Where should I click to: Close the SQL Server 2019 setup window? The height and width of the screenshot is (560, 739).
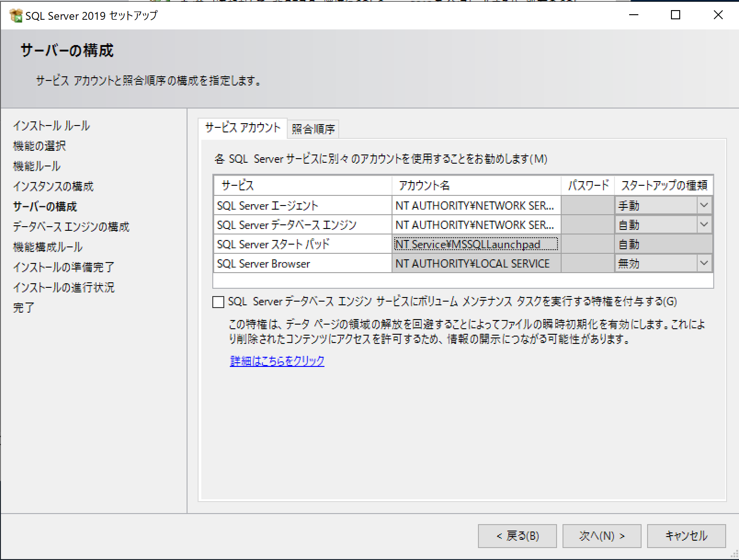point(718,15)
